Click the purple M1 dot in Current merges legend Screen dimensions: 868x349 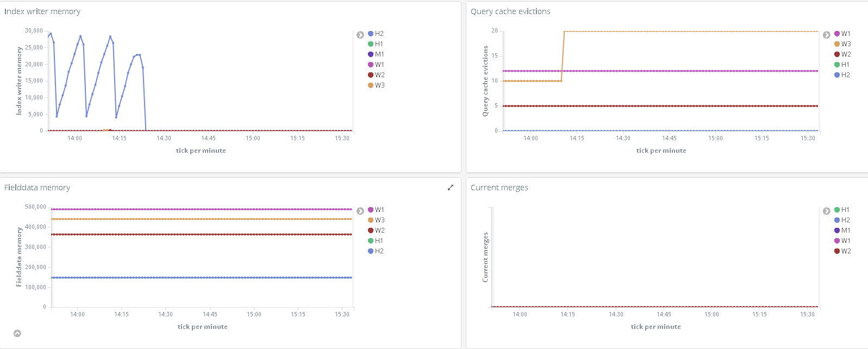pyautogui.click(x=837, y=230)
